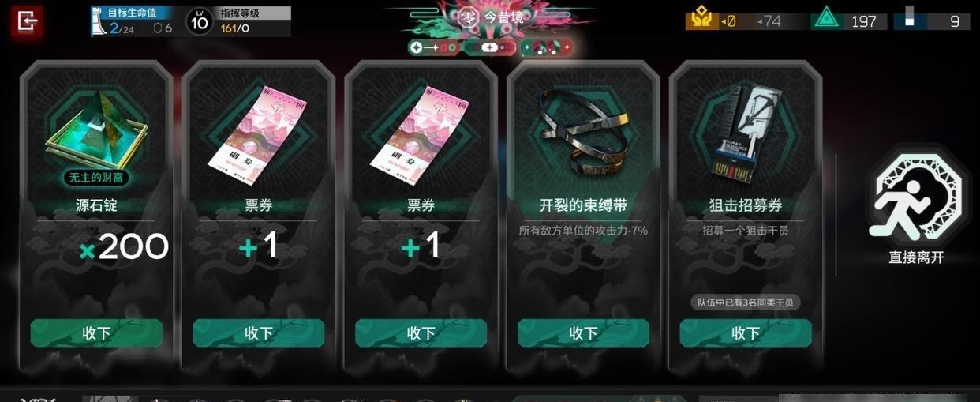Image resolution: width=980 pixels, height=402 pixels.
Task: Take the 票券 beside 源石锭 with 收下
Action: point(259,333)
